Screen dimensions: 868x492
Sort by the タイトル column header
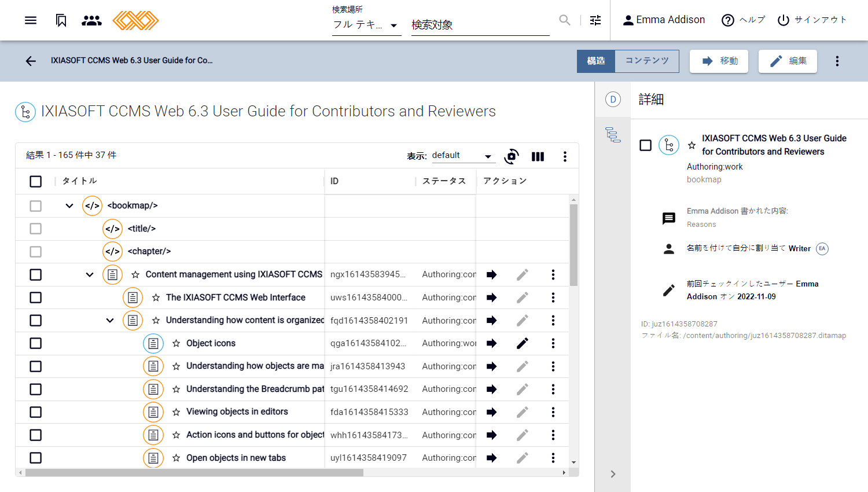[x=80, y=181]
